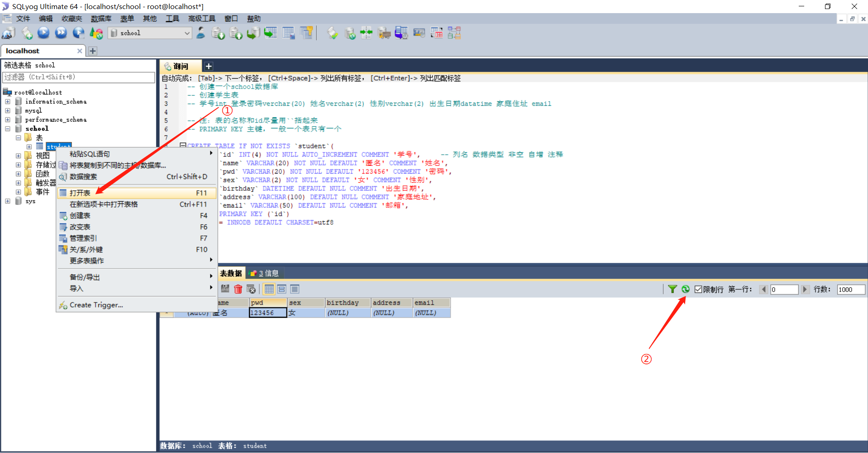Open the 高级工具 menu

202,19
